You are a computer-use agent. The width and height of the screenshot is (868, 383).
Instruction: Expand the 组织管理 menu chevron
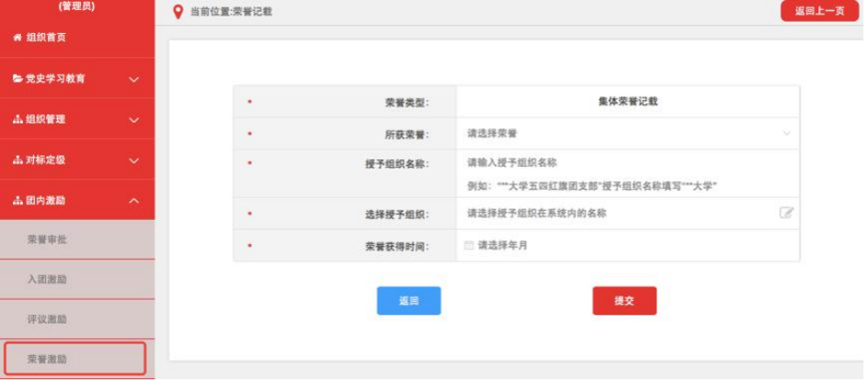pos(134,120)
